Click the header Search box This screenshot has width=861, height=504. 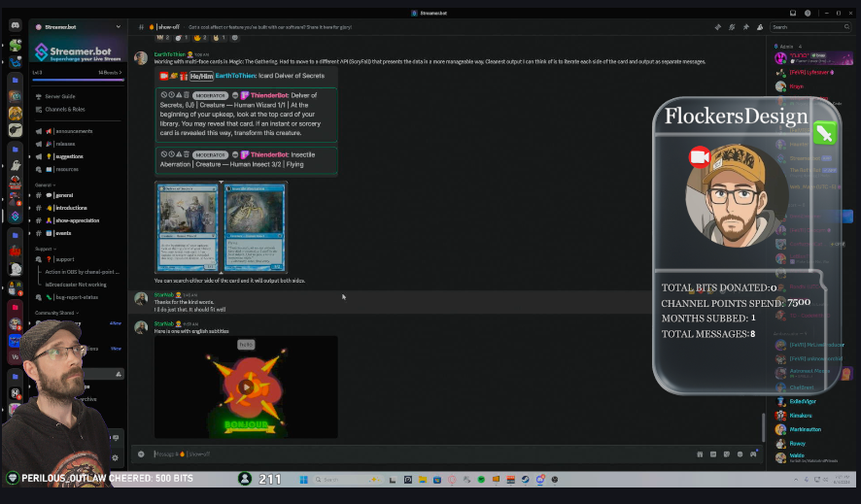click(811, 27)
